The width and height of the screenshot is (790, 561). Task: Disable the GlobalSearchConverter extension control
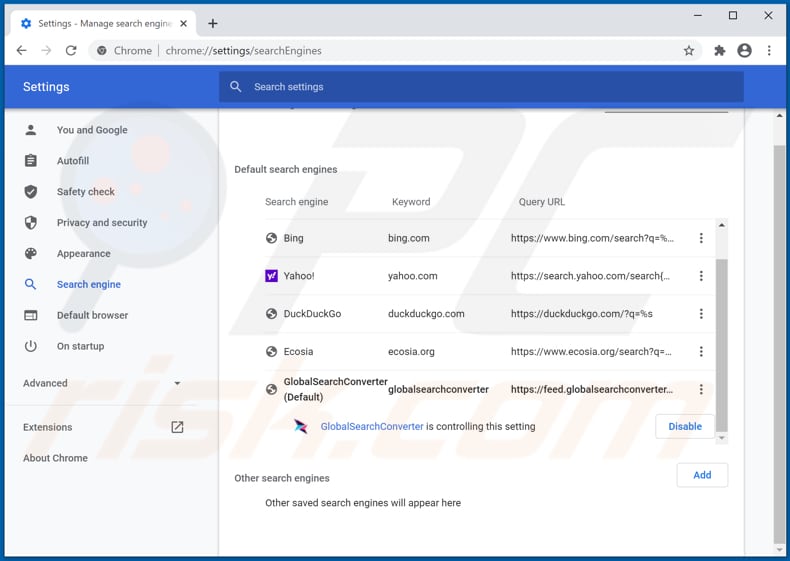(685, 426)
